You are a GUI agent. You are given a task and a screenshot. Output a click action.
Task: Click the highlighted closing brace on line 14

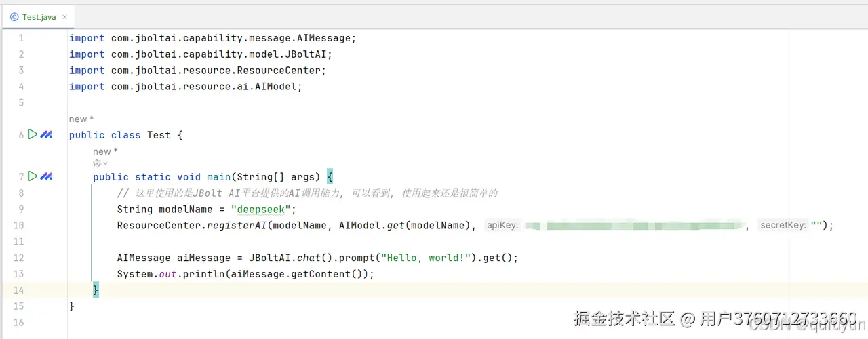tap(96, 291)
